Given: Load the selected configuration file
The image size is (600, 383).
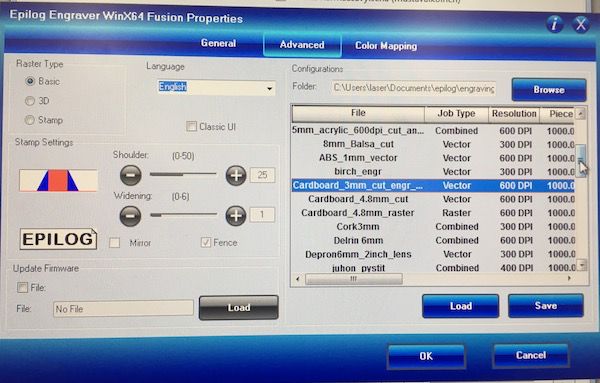Looking at the screenshot, I should coord(461,306).
